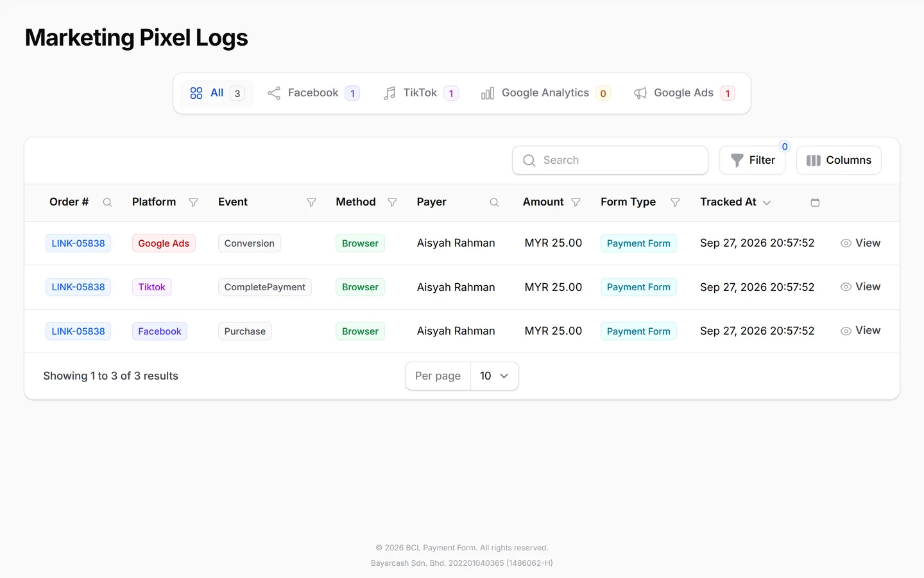Open the Amount column filter funnel
This screenshot has width=924, height=578.
point(576,202)
